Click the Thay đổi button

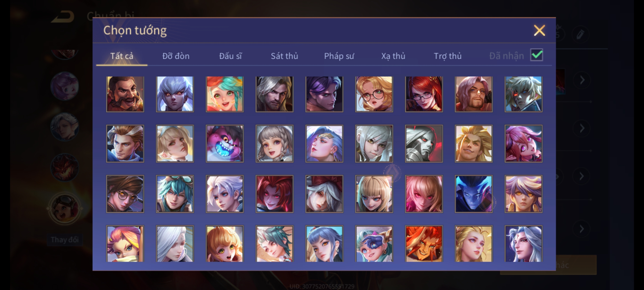tap(65, 240)
